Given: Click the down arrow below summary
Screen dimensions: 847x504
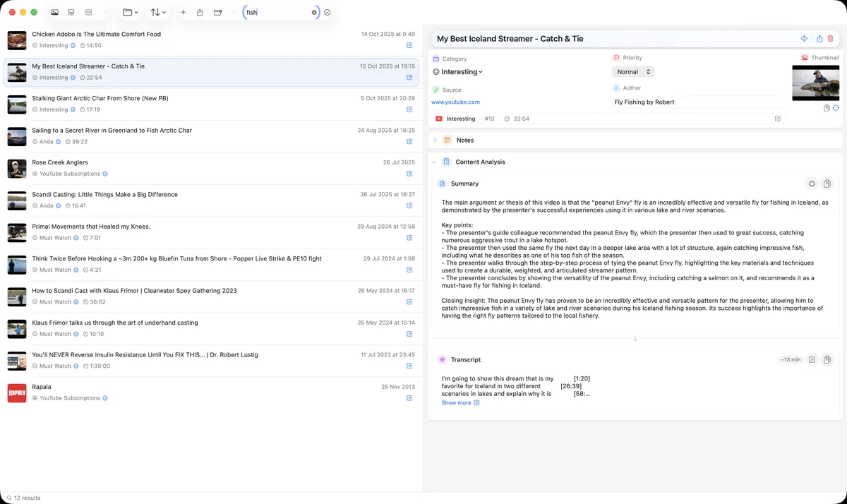Looking at the screenshot, I should 635,339.
